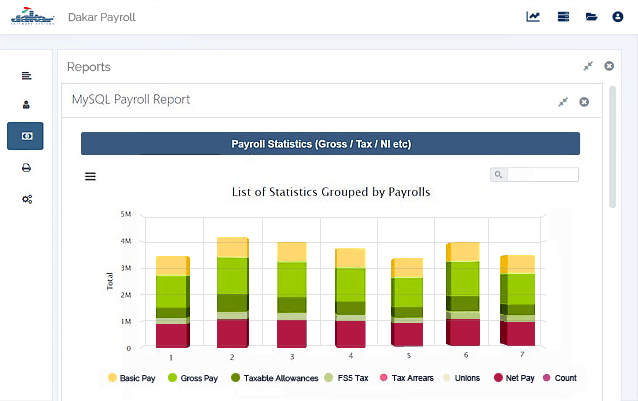Click Taxable Allowances segment of bar 4
The height and width of the screenshot is (401, 638).
pos(350,308)
